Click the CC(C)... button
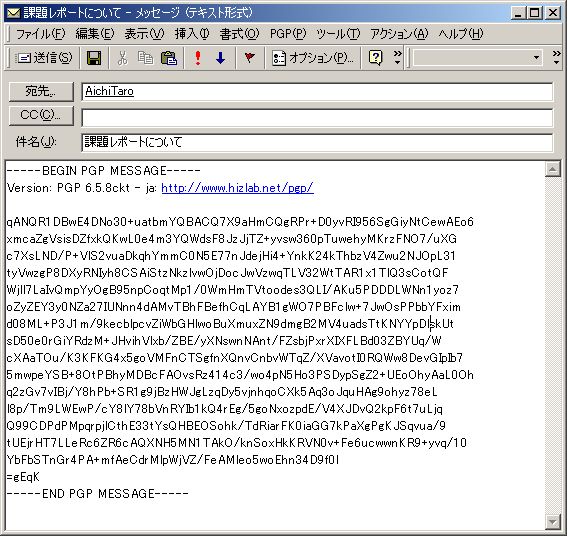 pos(41,115)
